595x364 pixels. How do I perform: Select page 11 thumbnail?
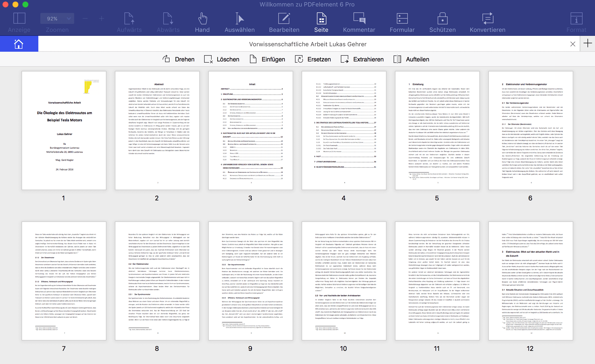437,281
